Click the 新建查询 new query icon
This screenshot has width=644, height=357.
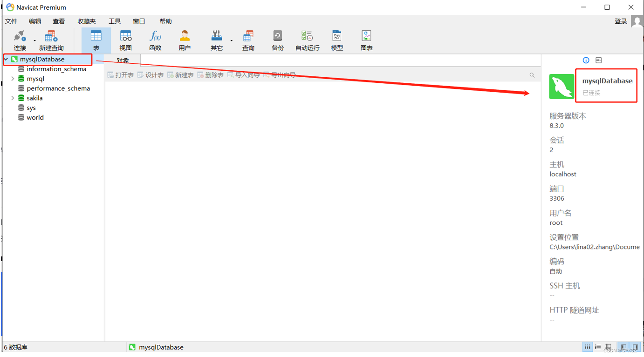[51, 40]
